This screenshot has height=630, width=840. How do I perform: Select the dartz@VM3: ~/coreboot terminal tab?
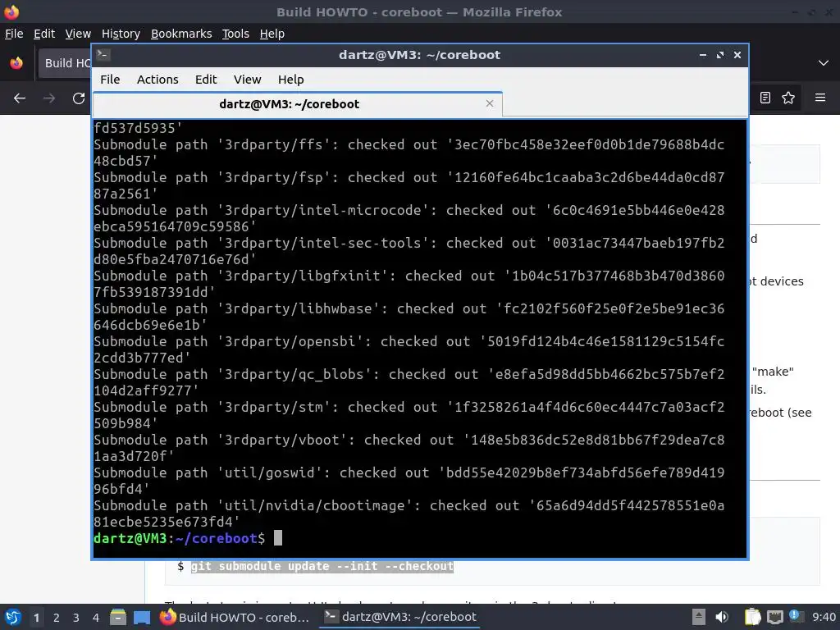(297, 104)
